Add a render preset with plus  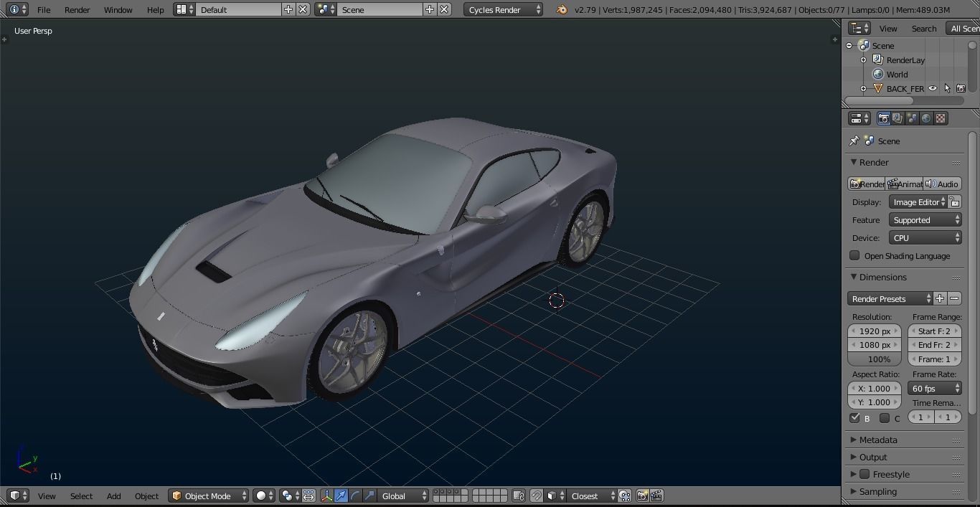940,298
